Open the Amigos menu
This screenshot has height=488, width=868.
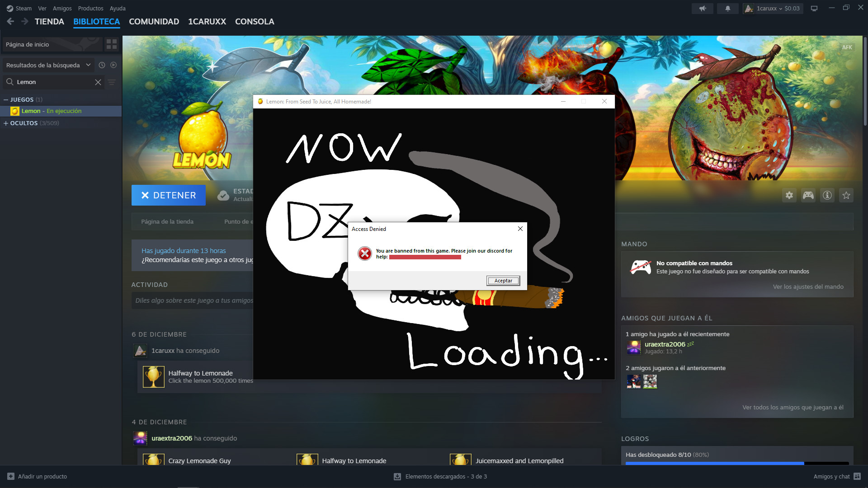click(62, 8)
